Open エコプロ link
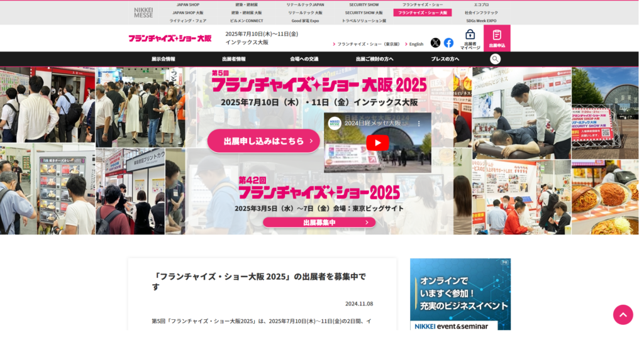Viewport: 644px width, 362px height. pos(481,5)
